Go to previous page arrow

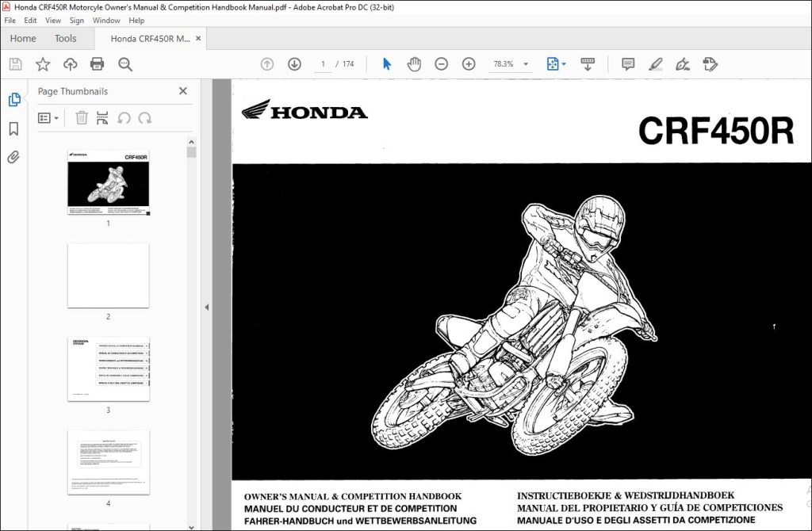pos(267,64)
